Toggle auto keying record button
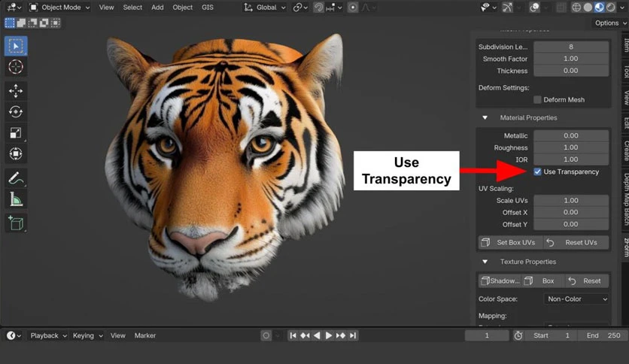Viewport: 629px width, 364px height. pos(266,335)
